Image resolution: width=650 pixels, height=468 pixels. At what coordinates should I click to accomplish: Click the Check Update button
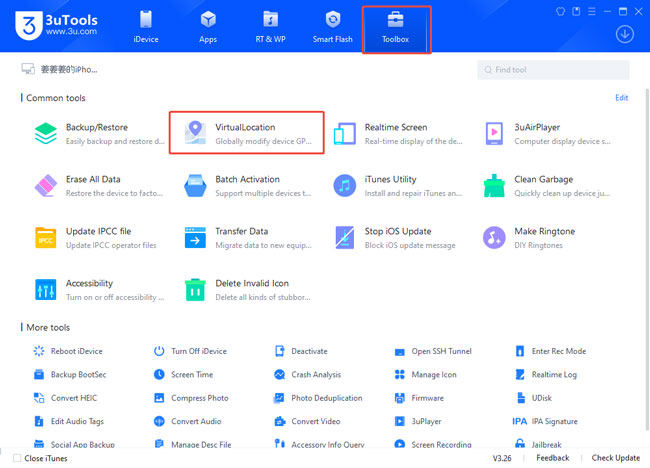615,458
